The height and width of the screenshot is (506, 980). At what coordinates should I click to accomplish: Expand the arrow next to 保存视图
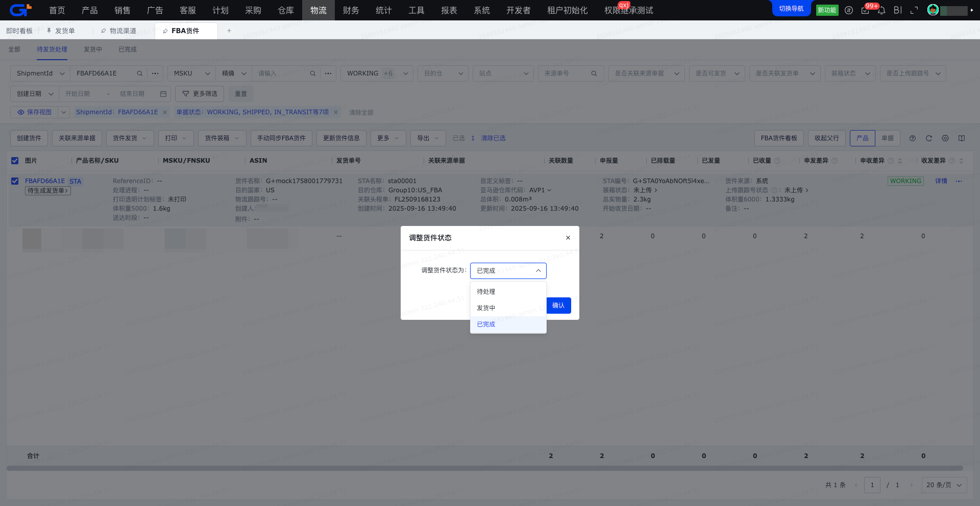point(64,112)
